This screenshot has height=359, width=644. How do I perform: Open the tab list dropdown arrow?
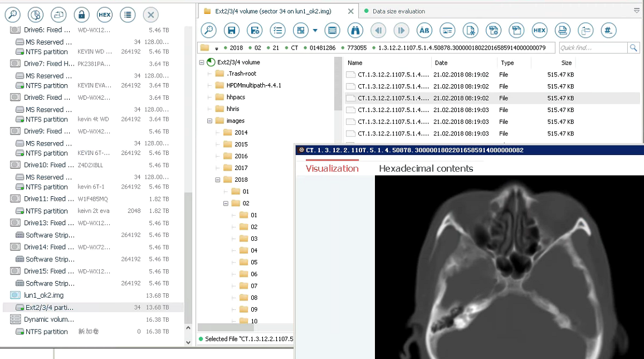point(637,11)
